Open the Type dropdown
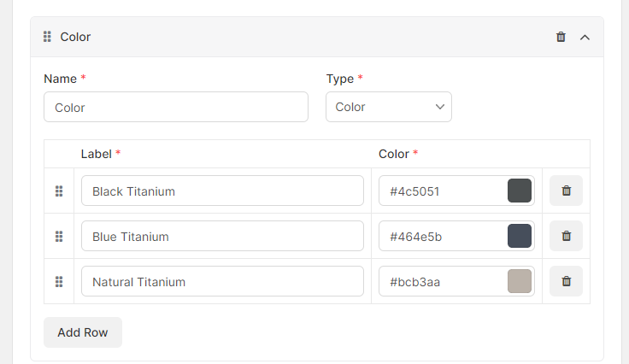629x364 pixels. (389, 107)
